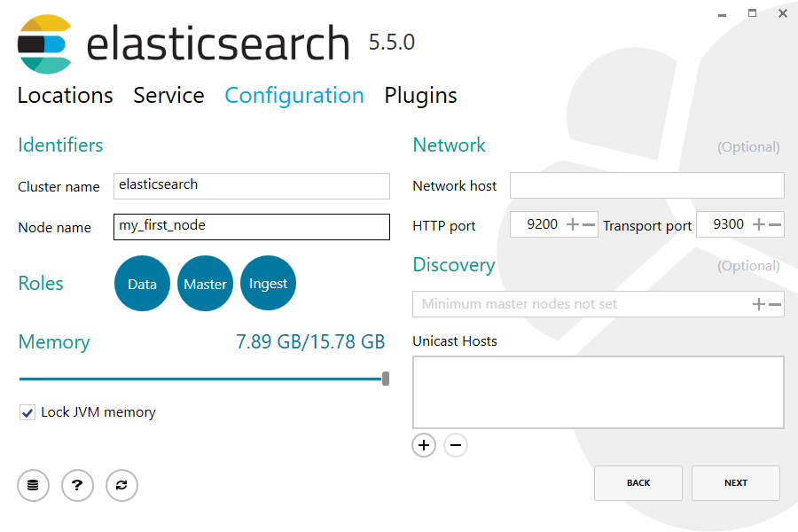Open the Service tab

click(x=168, y=96)
